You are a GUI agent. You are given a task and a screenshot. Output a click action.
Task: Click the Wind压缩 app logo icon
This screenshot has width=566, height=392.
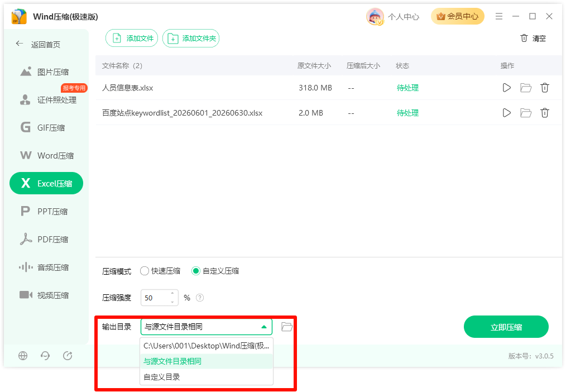19,17
